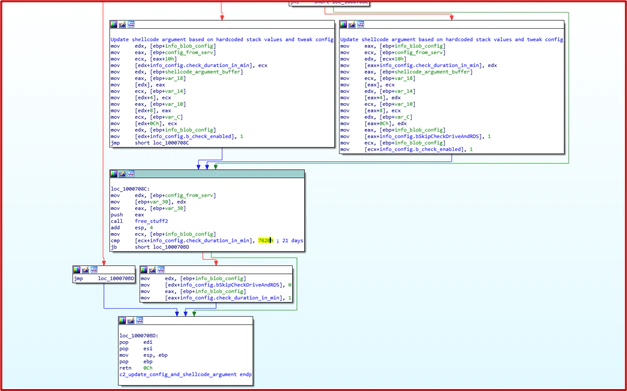627x391 pixels.
Task: Click 'mov eax, [ebp+var_30]' line
Action: click(148, 208)
